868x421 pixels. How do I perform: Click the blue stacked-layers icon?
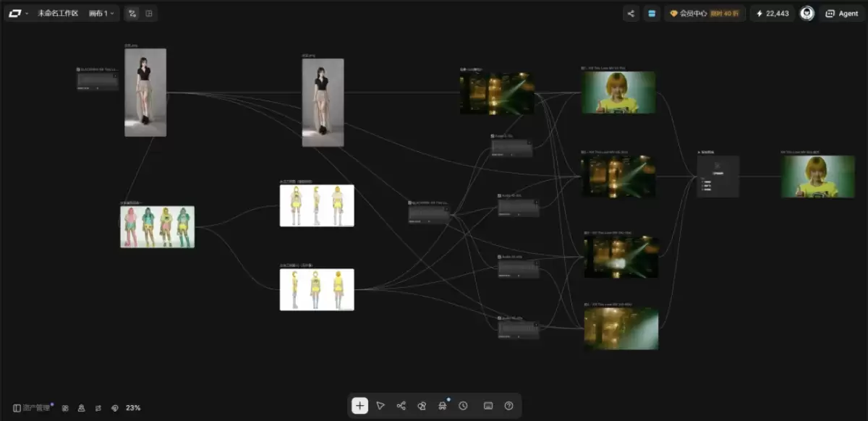point(652,13)
